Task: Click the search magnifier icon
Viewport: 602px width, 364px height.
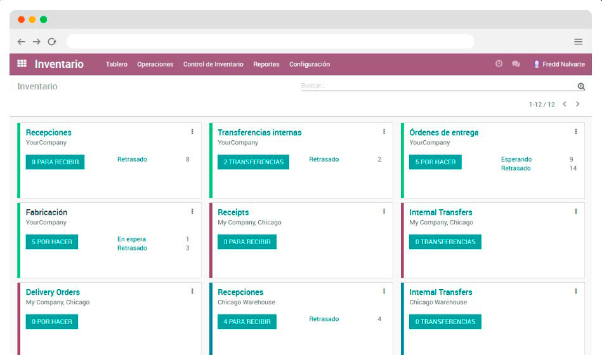Action: coord(580,86)
